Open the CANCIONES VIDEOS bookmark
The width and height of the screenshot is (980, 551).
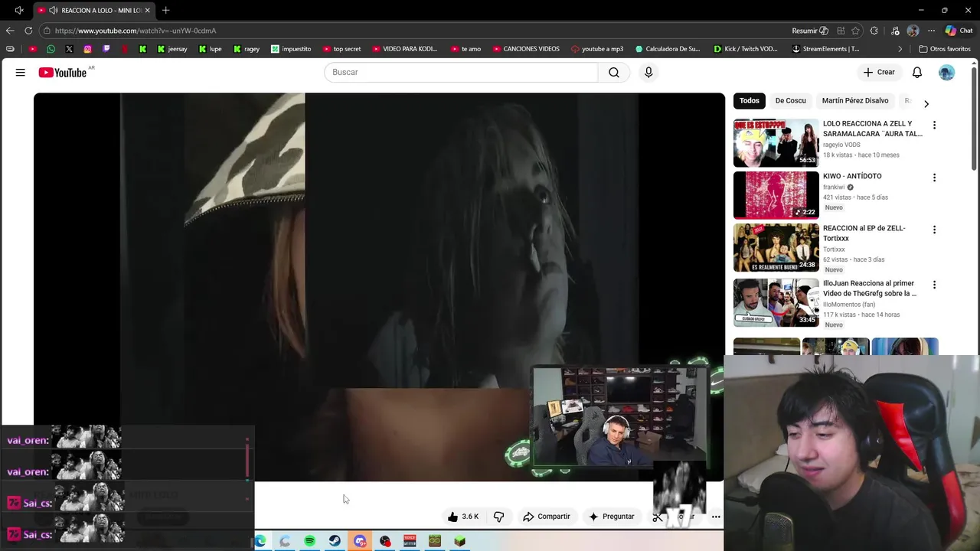(525, 49)
